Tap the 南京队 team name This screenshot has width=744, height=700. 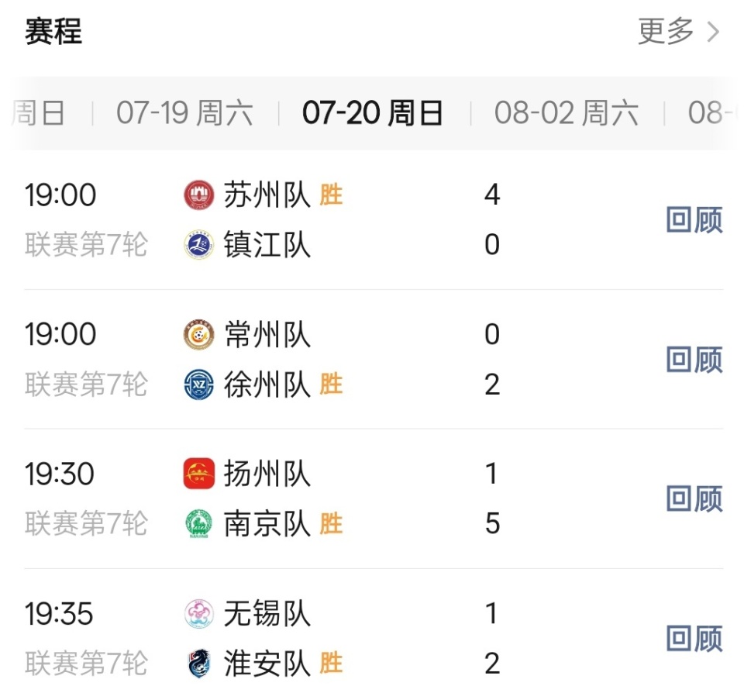coord(267,524)
